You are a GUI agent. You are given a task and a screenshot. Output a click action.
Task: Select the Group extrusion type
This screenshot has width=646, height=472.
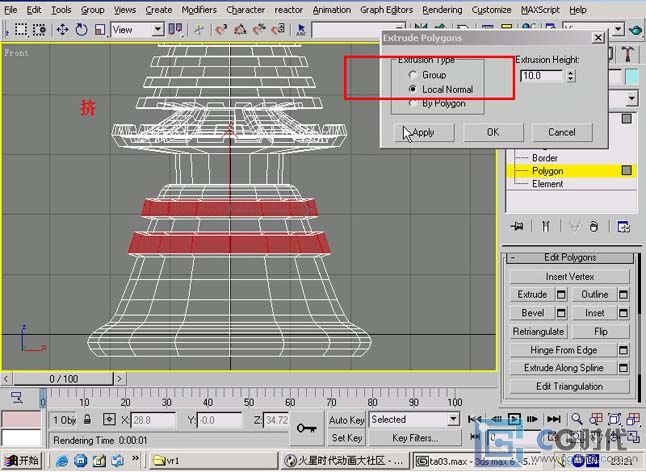[x=412, y=75]
